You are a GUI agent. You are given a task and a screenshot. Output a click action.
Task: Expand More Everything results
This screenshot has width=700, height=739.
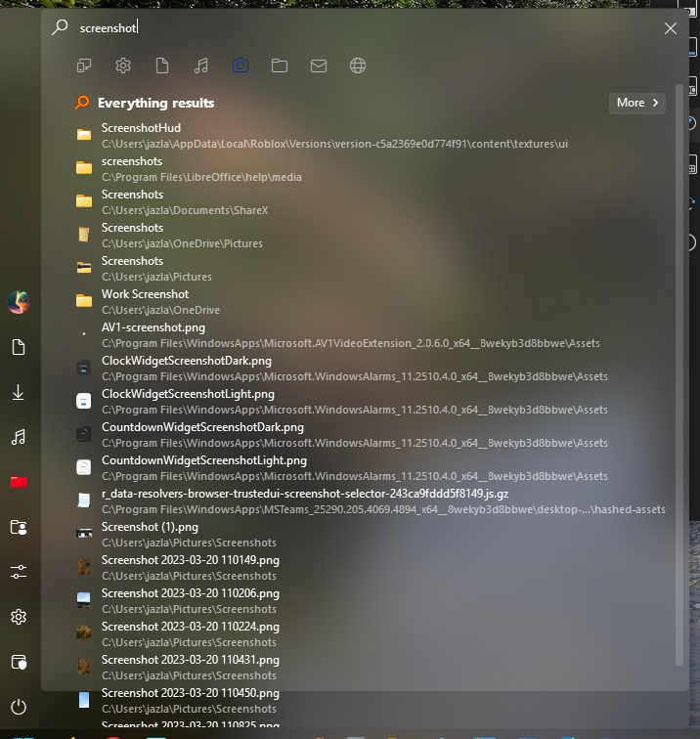[x=636, y=103]
